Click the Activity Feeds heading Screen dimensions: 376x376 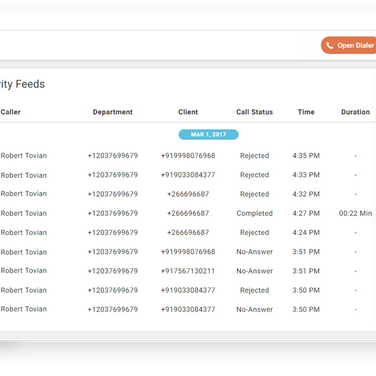[x=22, y=84]
